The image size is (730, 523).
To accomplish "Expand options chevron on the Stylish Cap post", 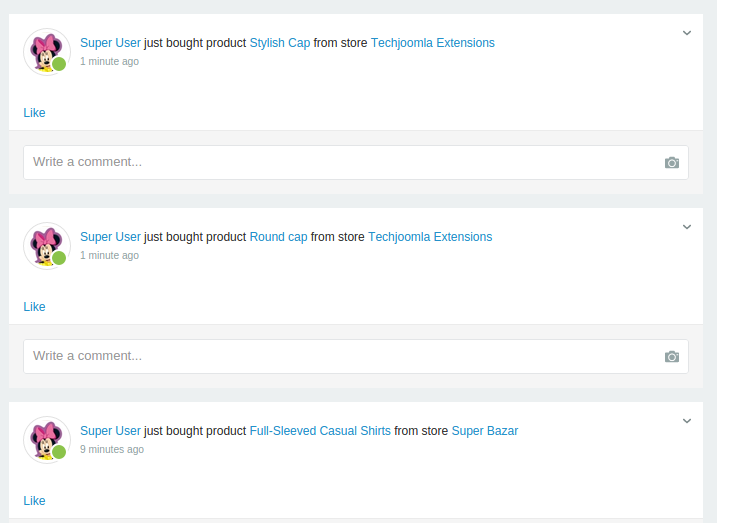I will pos(687,33).
